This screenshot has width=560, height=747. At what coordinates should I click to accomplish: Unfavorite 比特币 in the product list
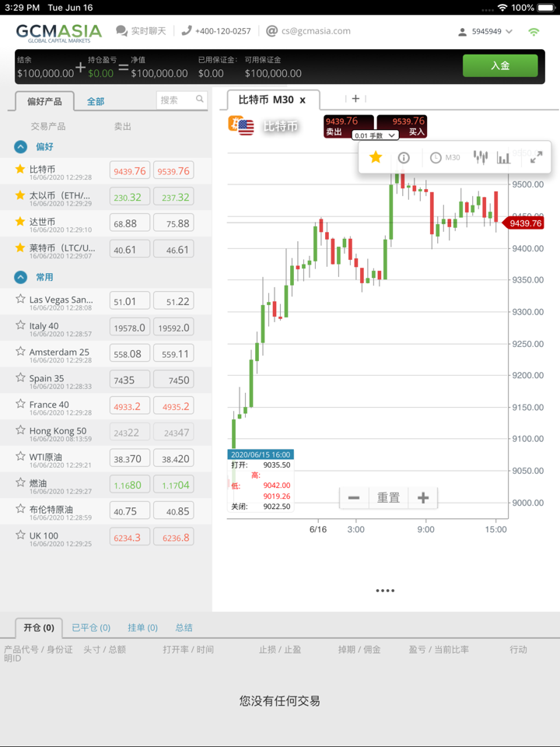(20, 169)
